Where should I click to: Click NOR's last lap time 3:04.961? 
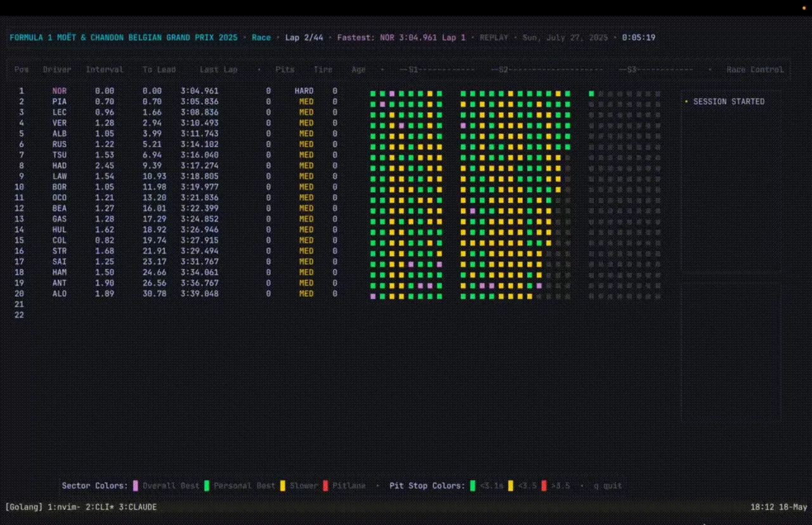click(x=199, y=91)
